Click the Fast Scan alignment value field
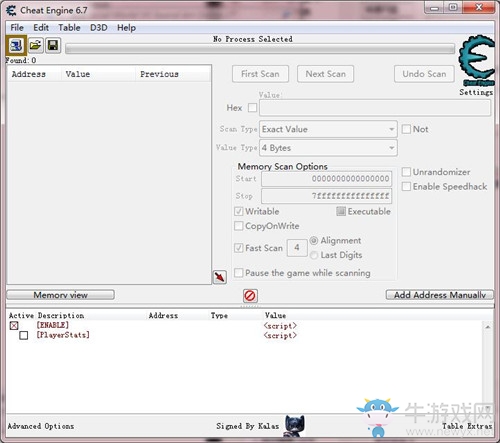500x443 pixels. click(x=297, y=248)
